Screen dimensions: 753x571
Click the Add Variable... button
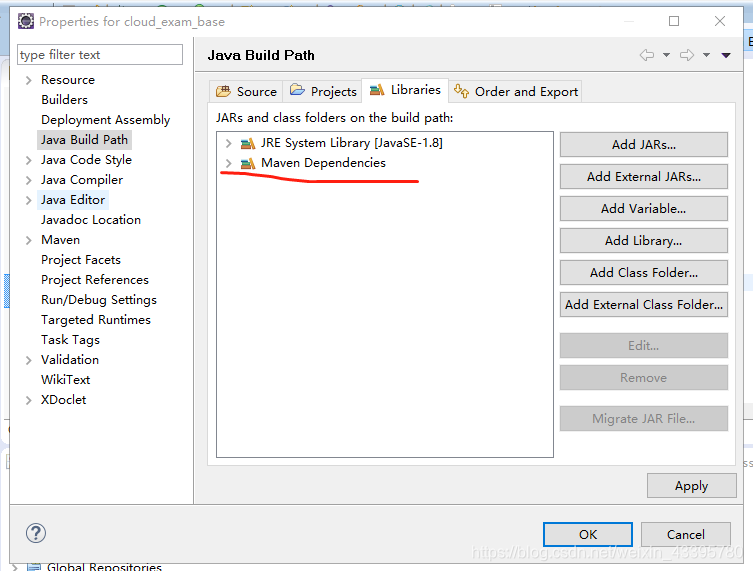(x=644, y=208)
